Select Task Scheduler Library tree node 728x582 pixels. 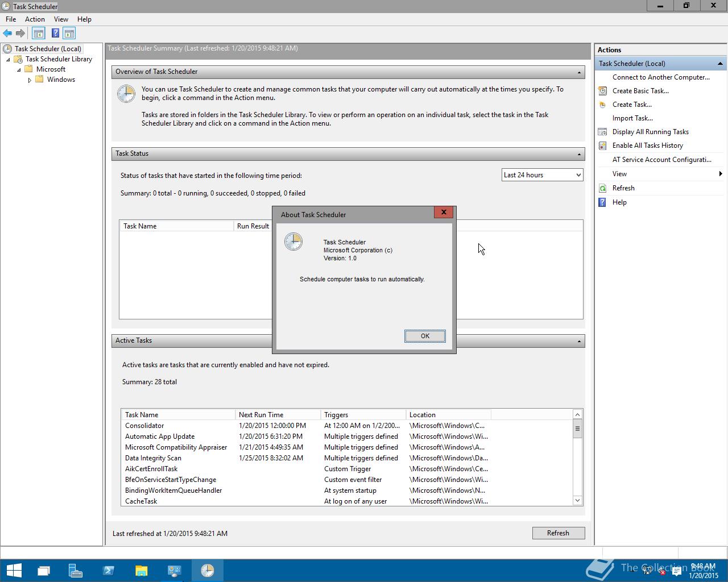coord(59,59)
